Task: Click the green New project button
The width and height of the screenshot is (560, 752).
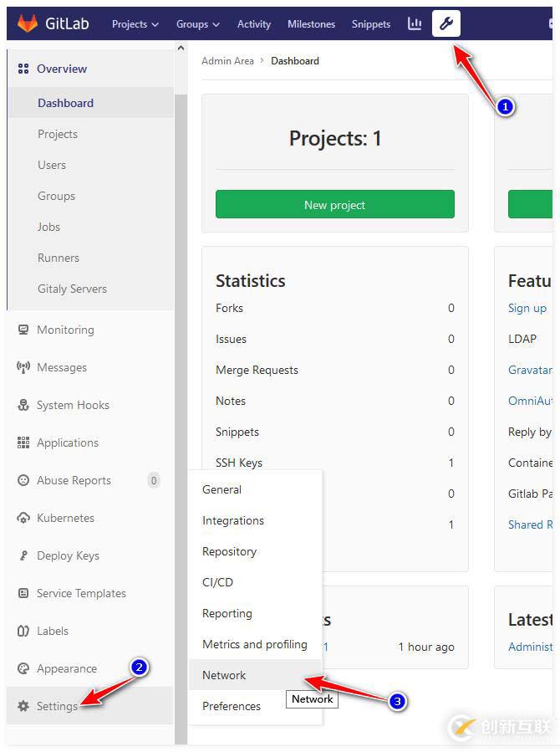Action: pos(335,204)
